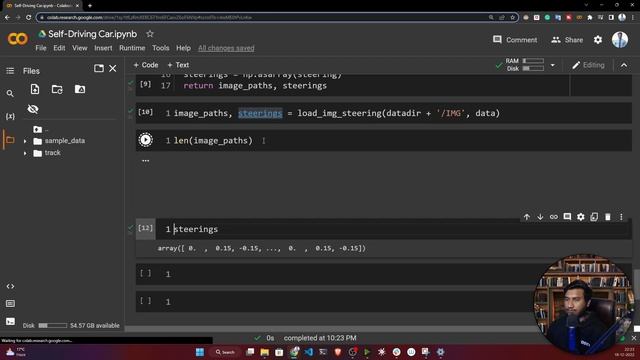This screenshot has width=640, height=360.
Task: Move the steerings cell up
Action: pyautogui.click(x=527, y=217)
